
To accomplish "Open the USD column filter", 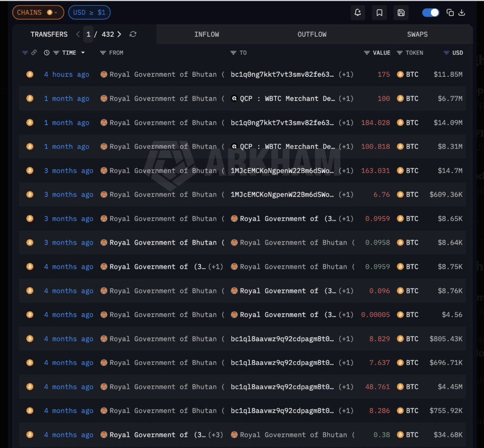I will point(446,53).
